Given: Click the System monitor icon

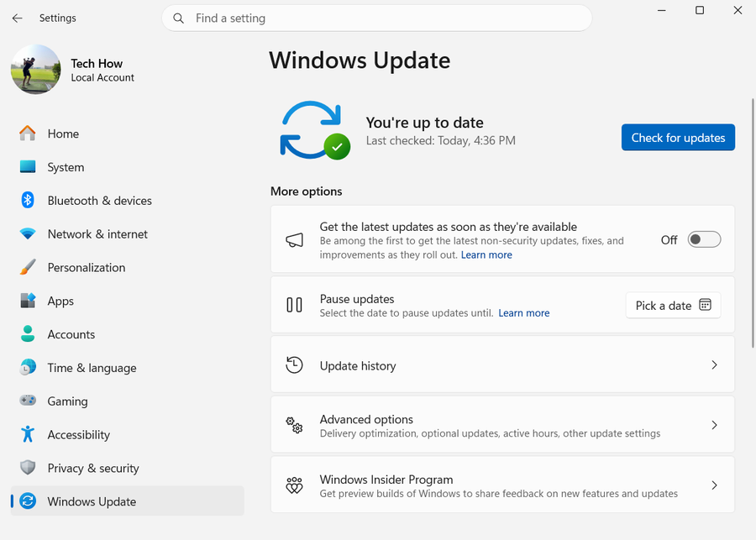Looking at the screenshot, I should point(28,167).
